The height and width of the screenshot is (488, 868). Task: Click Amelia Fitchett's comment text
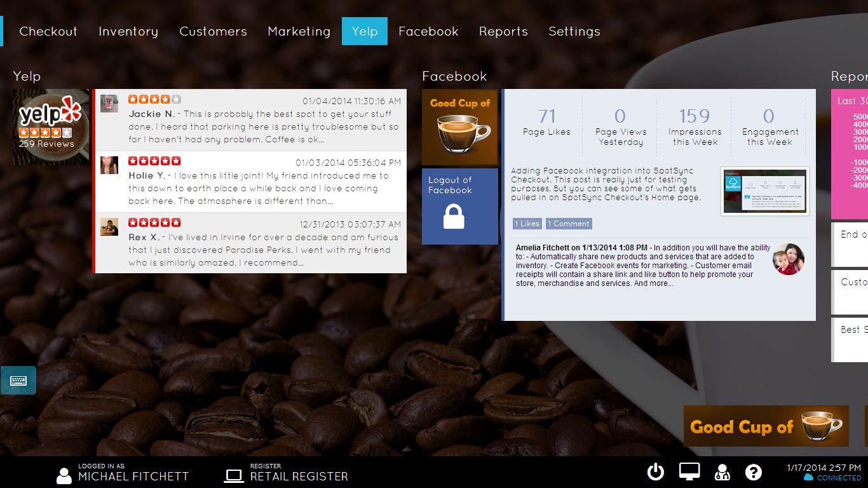point(643,266)
